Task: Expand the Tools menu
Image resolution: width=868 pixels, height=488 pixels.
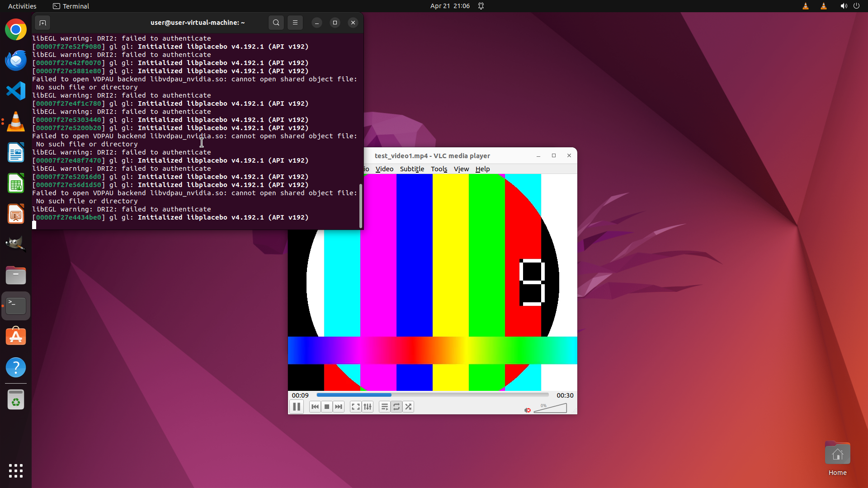Action: coord(439,169)
